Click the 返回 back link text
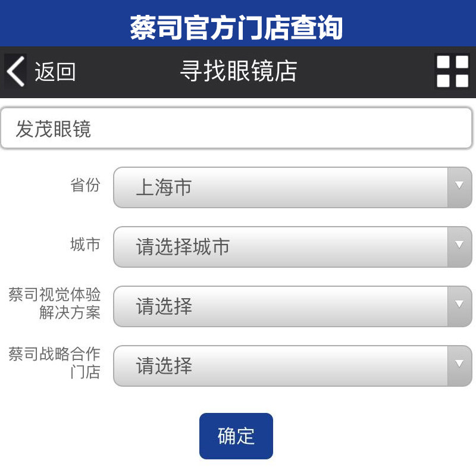This screenshot has height=476, width=476. pos(55,72)
